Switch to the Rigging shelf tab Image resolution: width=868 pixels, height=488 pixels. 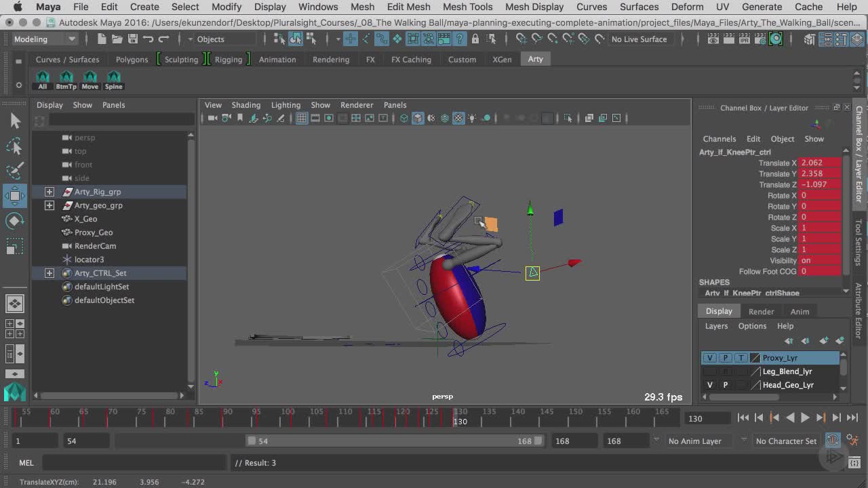229,60
